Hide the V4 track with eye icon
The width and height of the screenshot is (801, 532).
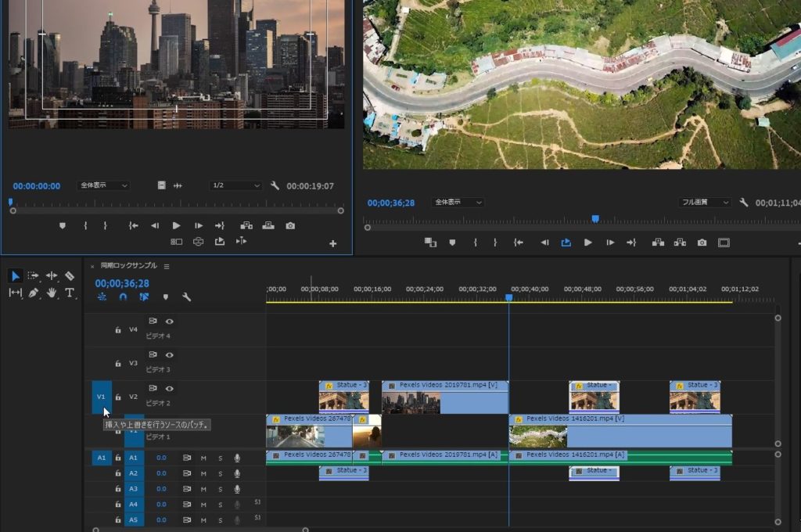coord(169,321)
